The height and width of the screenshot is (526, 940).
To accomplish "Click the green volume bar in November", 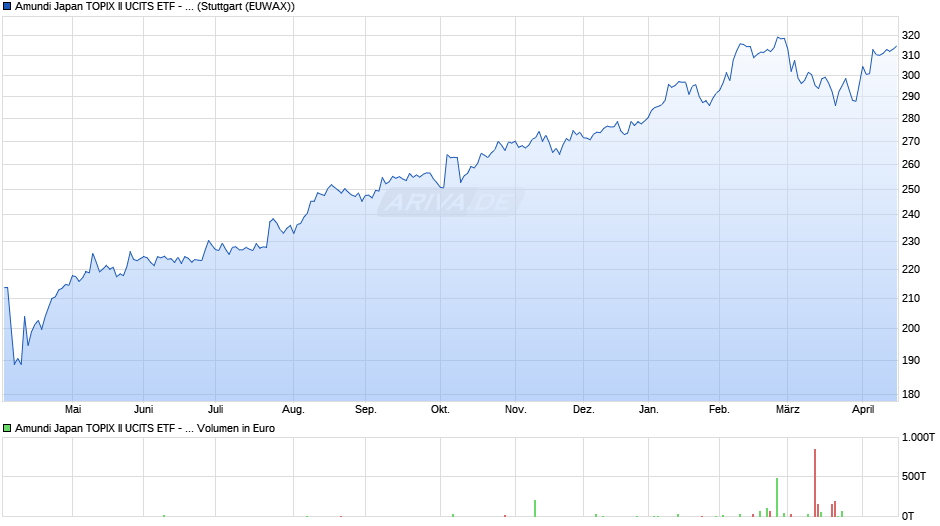I will coord(535,509).
